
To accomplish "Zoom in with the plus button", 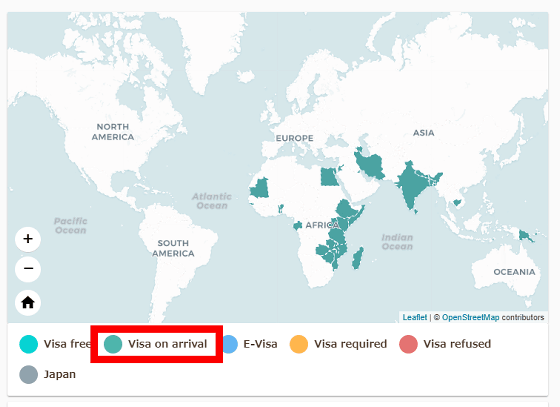I will (x=28, y=239).
